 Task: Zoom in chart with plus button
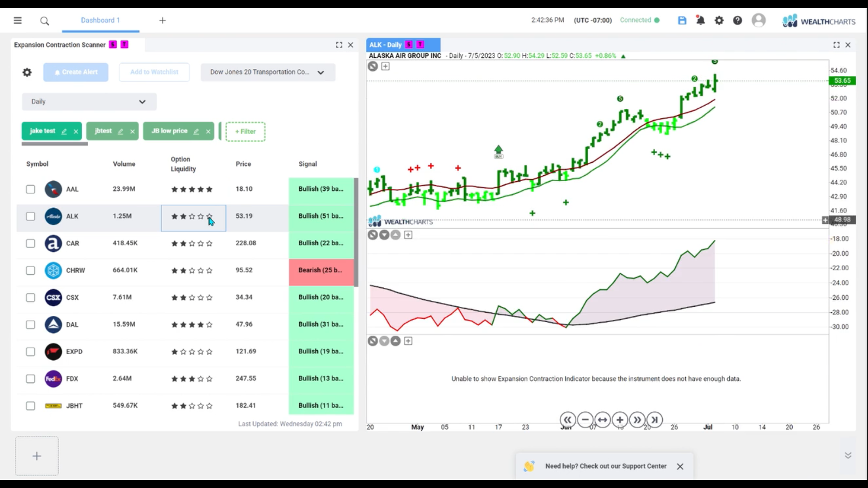point(620,420)
